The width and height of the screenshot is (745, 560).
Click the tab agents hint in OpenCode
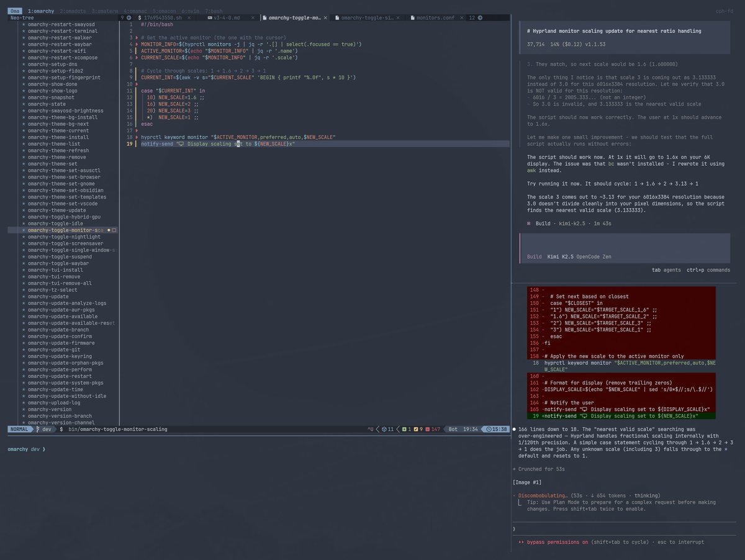coord(666,270)
